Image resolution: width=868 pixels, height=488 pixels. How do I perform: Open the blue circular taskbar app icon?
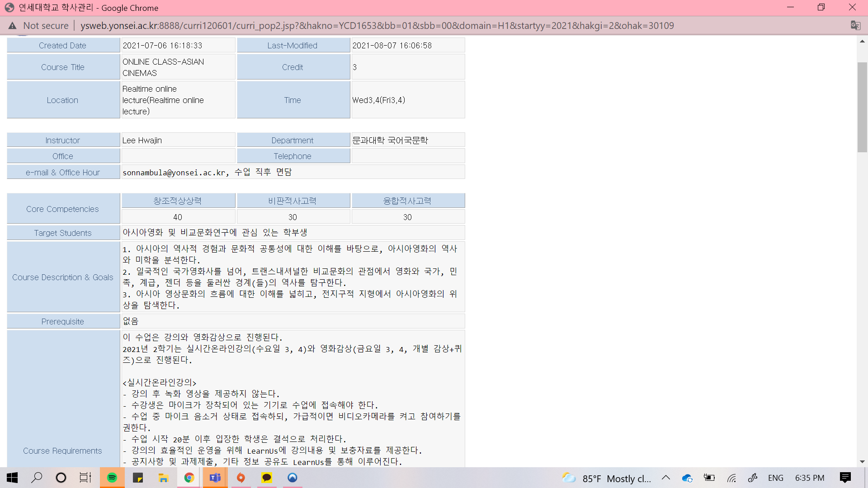(292, 478)
